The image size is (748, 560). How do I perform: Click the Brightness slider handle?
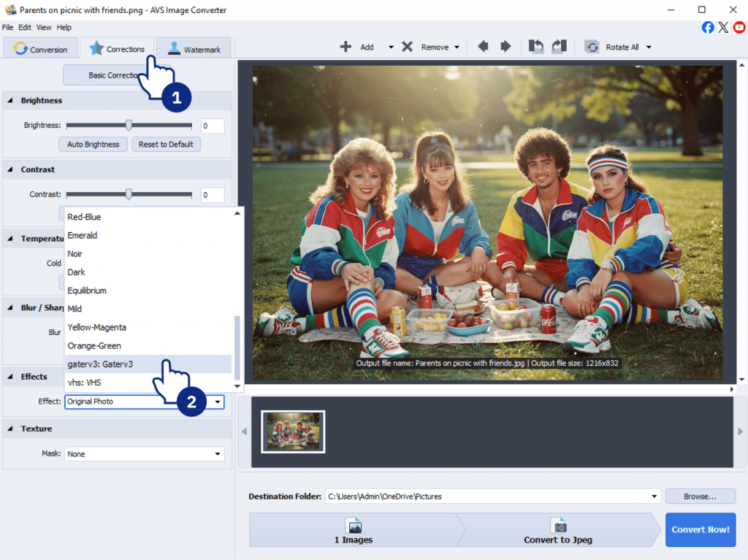[x=129, y=126]
